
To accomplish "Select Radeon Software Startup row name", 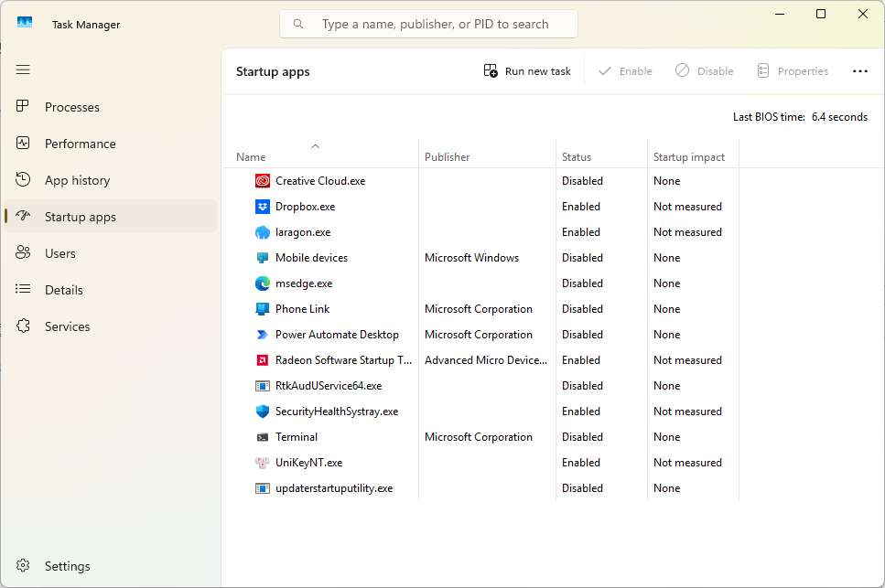I will [344, 360].
